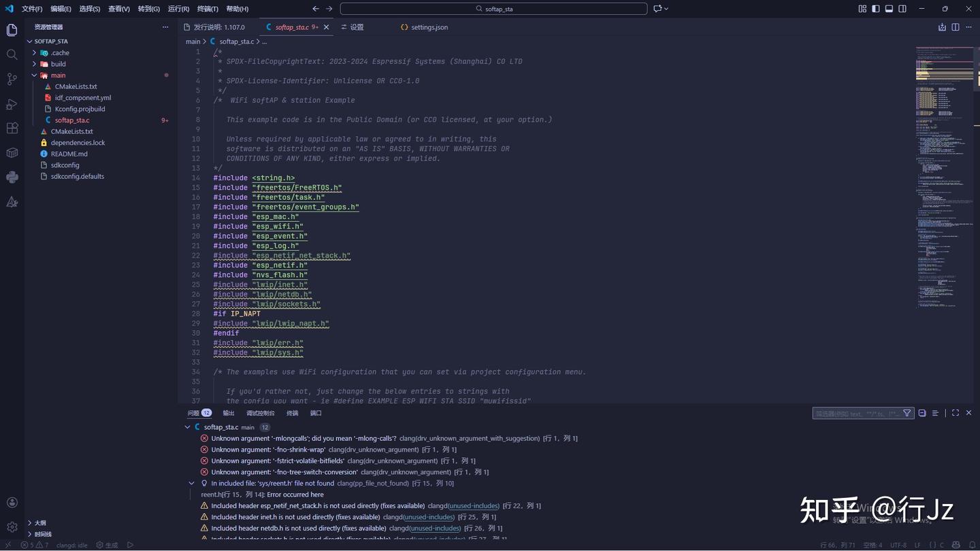Image resolution: width=980 pixels, height=551 pixels.
Task: Switch to the 调试控制台 panel tab
Action: 260,413
